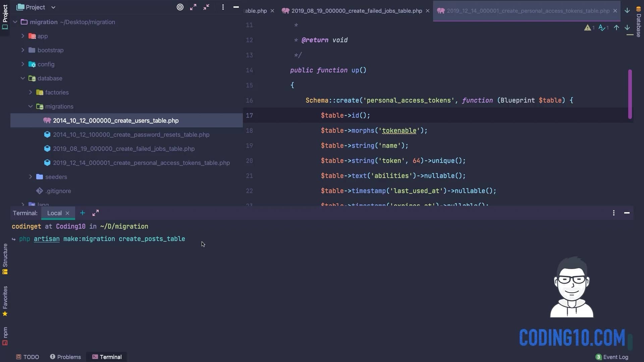The image size is (644, 362).
Task: Click the warning indicator in editor
Action: [x=589, y=28]
